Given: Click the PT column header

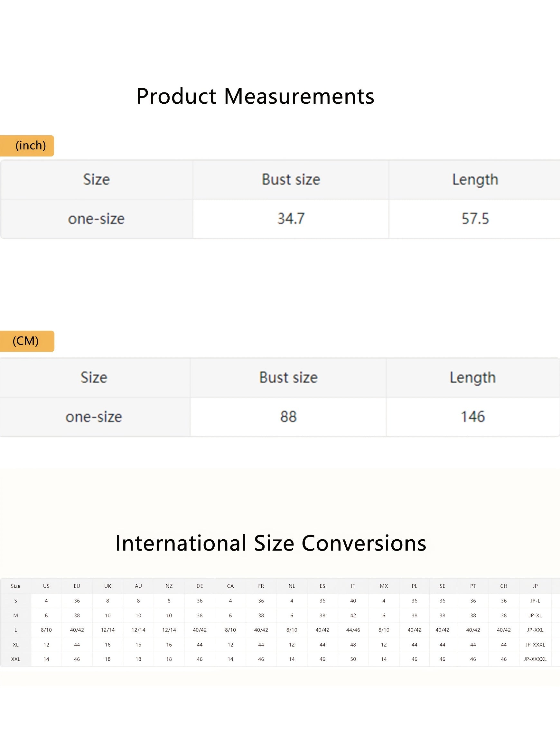Looking at the screenshot, I should (473, 586).
